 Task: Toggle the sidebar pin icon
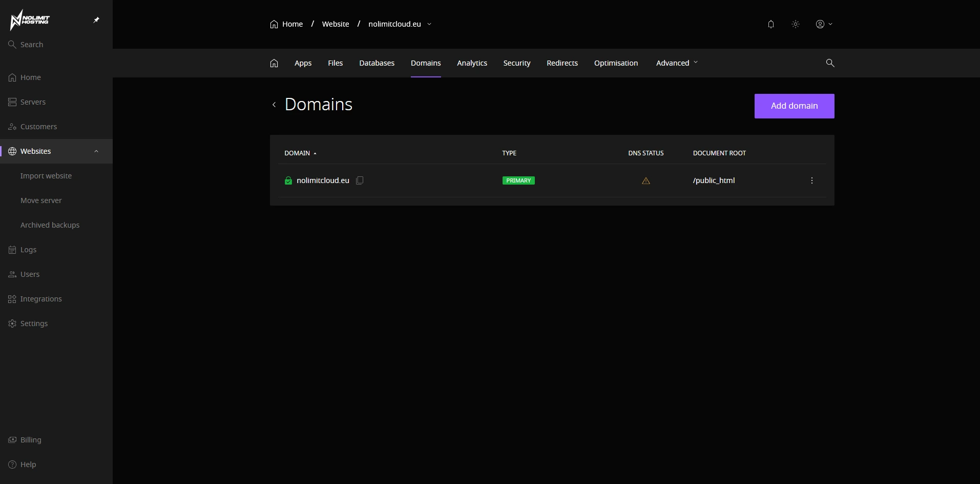[96, 20]
